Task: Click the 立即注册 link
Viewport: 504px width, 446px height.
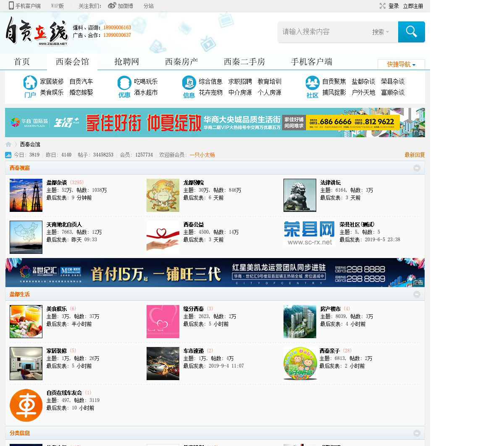Action: (x=413, y=6)
